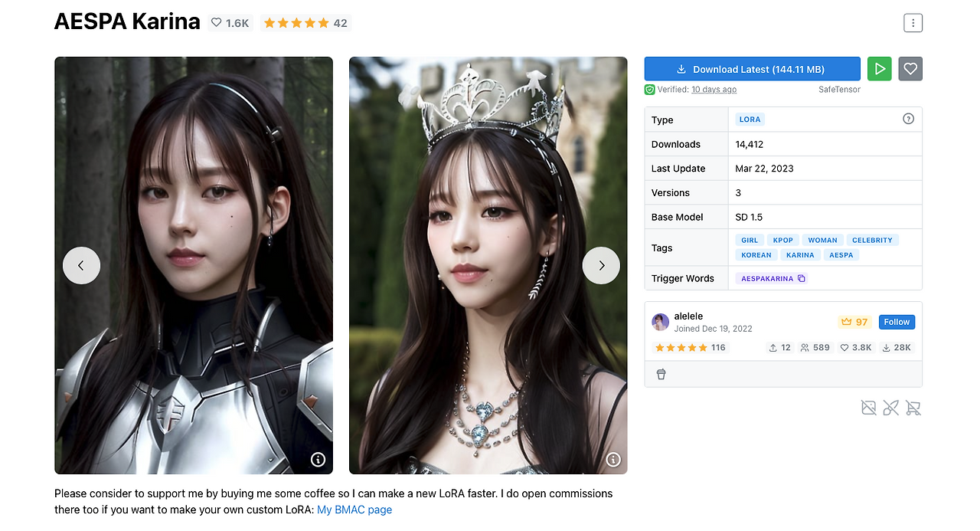Screen dimensions: 980x531
Task: Open the coffee cup support link icon
Action: [661, 374]
